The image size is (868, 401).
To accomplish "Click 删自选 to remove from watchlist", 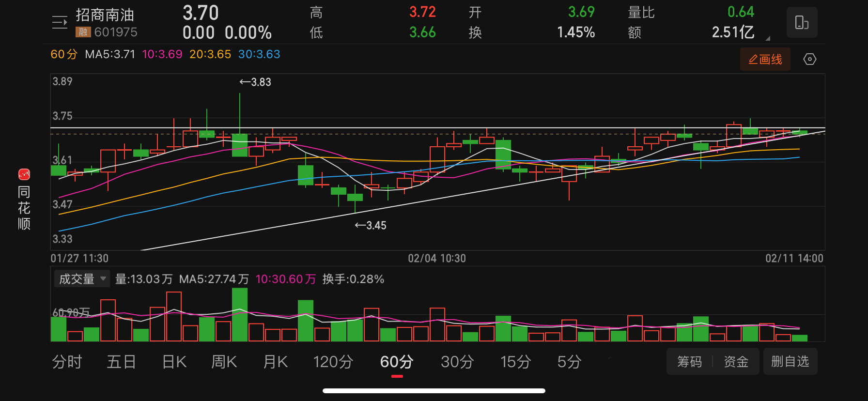I will click(790, 361).
